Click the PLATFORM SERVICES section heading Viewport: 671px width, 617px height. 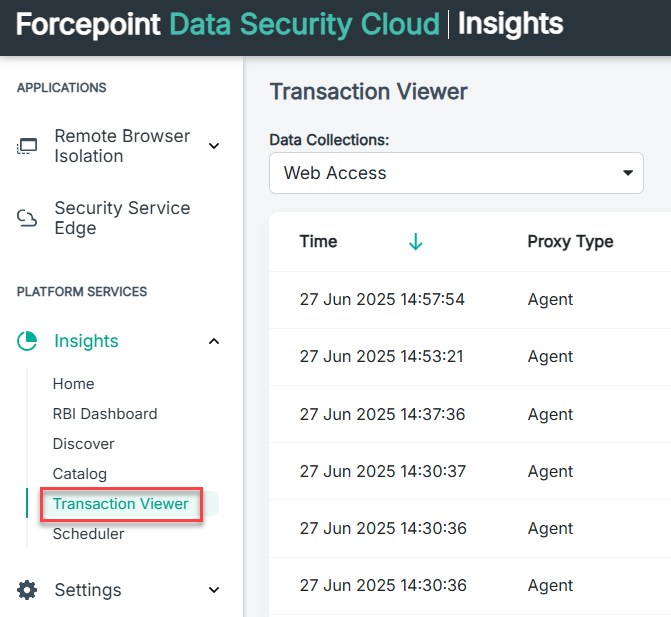82,292
